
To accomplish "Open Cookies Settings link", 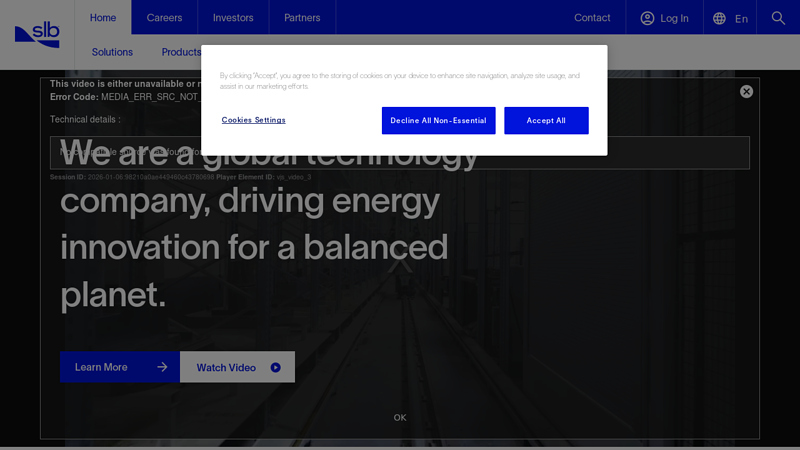I will pyautogui.click(x=254, y=120).
